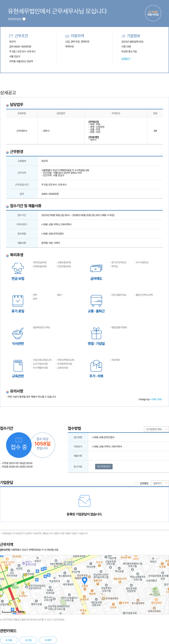
Task: Click the 유의사항 section bullet icon
Action: (7, 392)
